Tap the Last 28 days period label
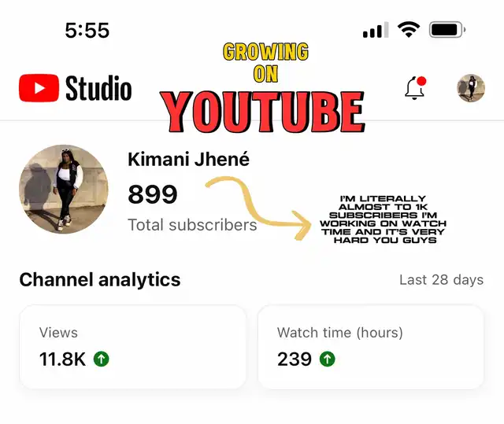The height and width of the screenshot is (424, 504). click(x=441, y=280)
